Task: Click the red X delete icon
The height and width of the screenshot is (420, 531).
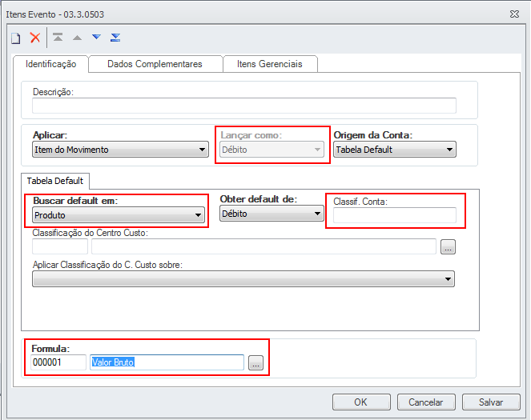Action: 35,38
